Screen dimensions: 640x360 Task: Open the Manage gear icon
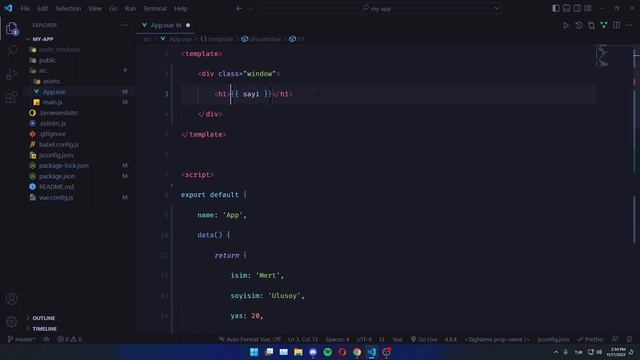click(11, 322)
